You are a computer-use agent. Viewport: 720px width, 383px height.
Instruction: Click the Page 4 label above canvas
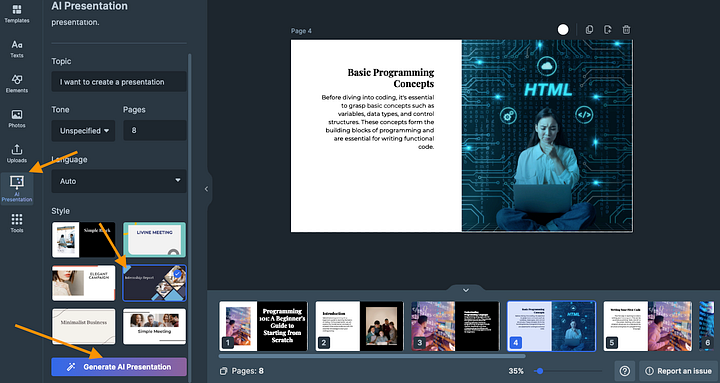coord(301,31)
